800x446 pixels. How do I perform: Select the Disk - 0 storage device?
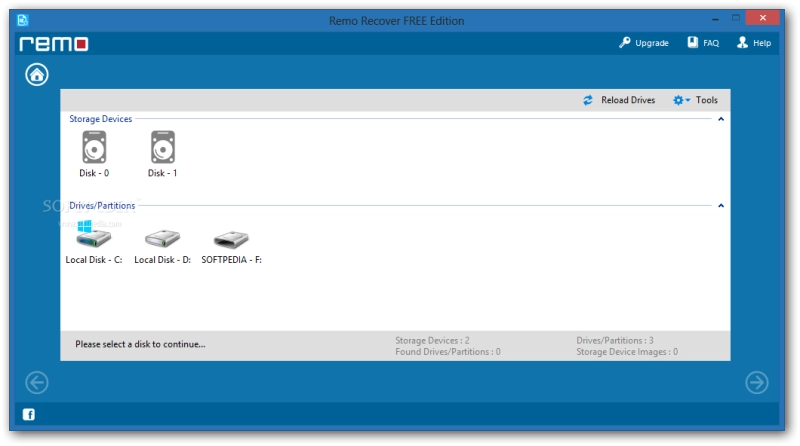pos(94,154)
